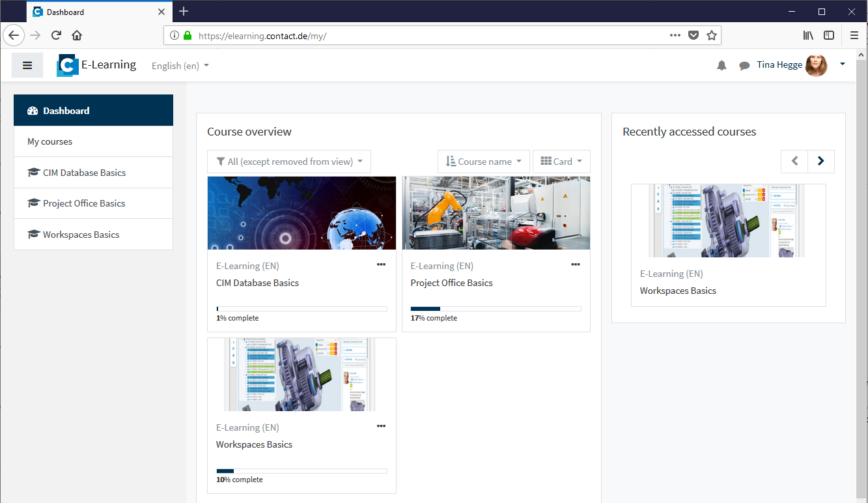The height and width of the screenshot is (503, 868).
Task: Bookmark this page with star icon
Action: 712,36
